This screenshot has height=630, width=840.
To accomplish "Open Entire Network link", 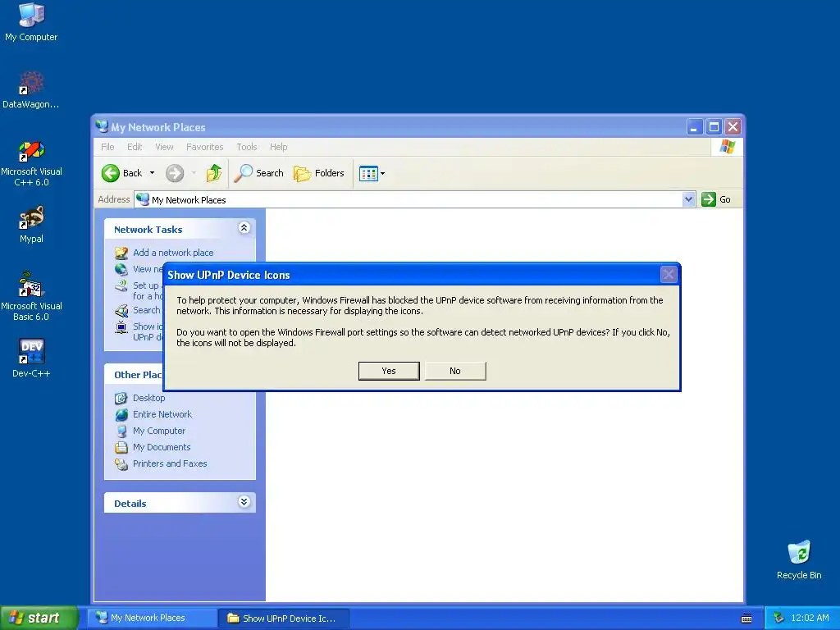I will [162, 414].
